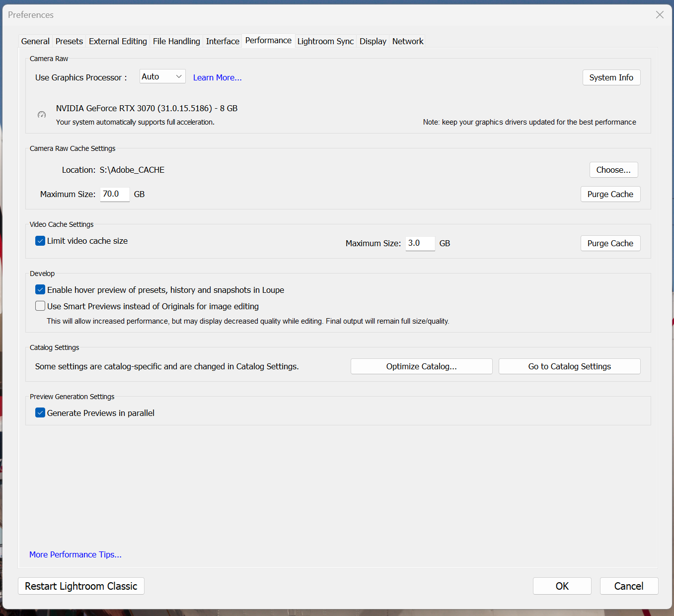
Task: Enable Use Smart Previews instead of Originals
Action: pos(40,306)
